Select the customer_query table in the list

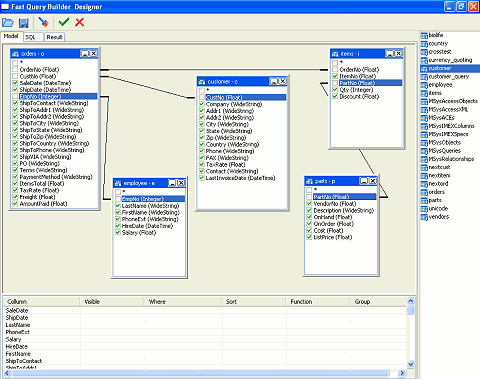point(449,76)
